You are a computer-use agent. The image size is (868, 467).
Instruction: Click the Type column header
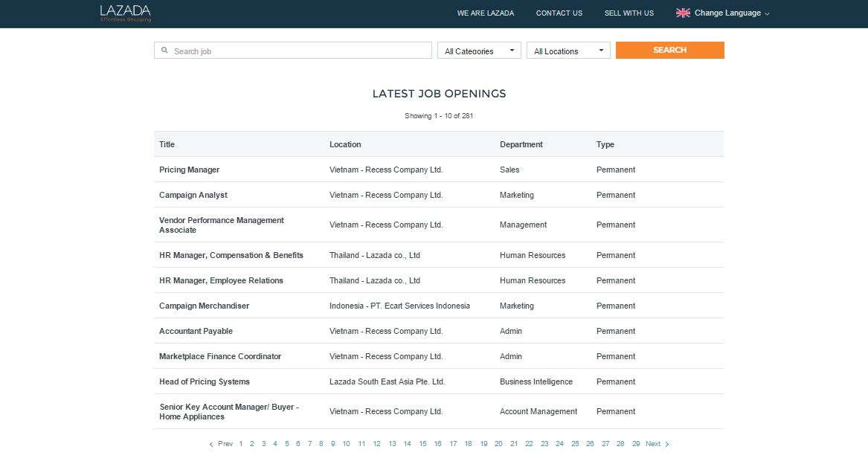point(605,144)
